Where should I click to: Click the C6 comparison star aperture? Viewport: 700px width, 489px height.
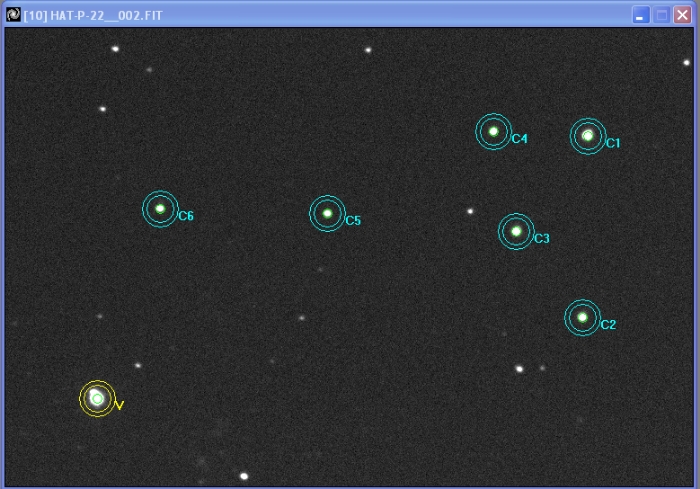pyautogui.click(x=160, y=208)
